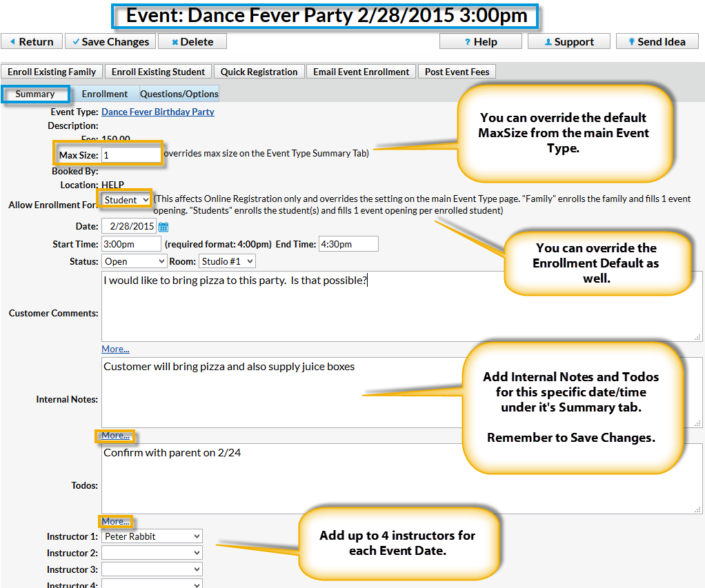Click Enroll Existing Student
Viewport: 705px width, 588px height.
(158, 72)
